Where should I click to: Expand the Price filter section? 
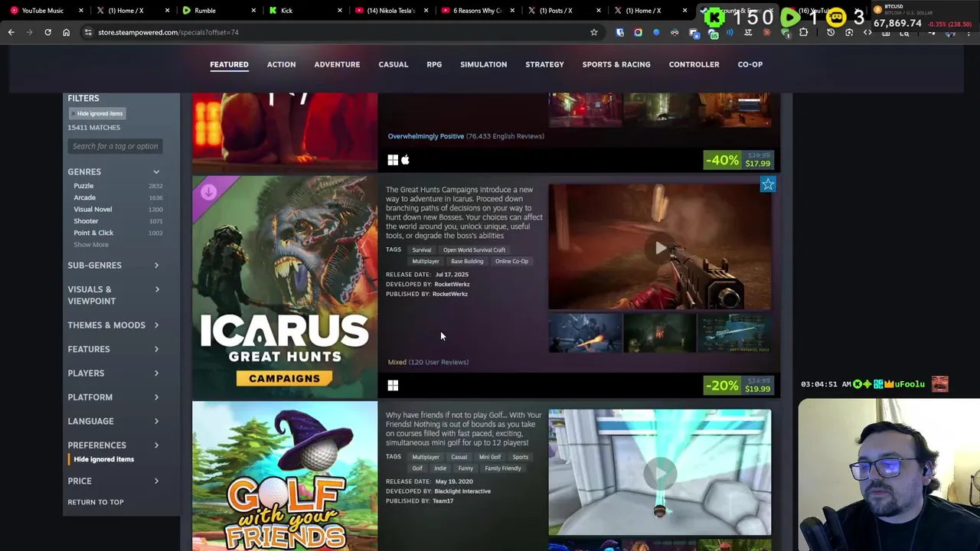(x=113, y=481)
